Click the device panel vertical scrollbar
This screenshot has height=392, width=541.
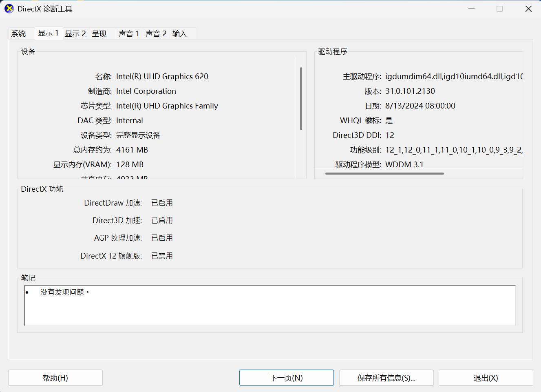[301, 99]
